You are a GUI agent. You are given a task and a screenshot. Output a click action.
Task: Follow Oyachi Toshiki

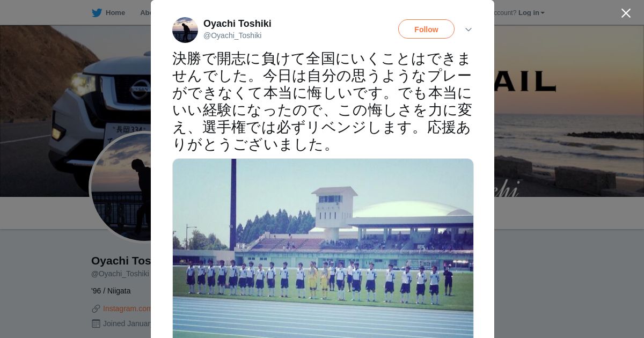pos(426,29)
